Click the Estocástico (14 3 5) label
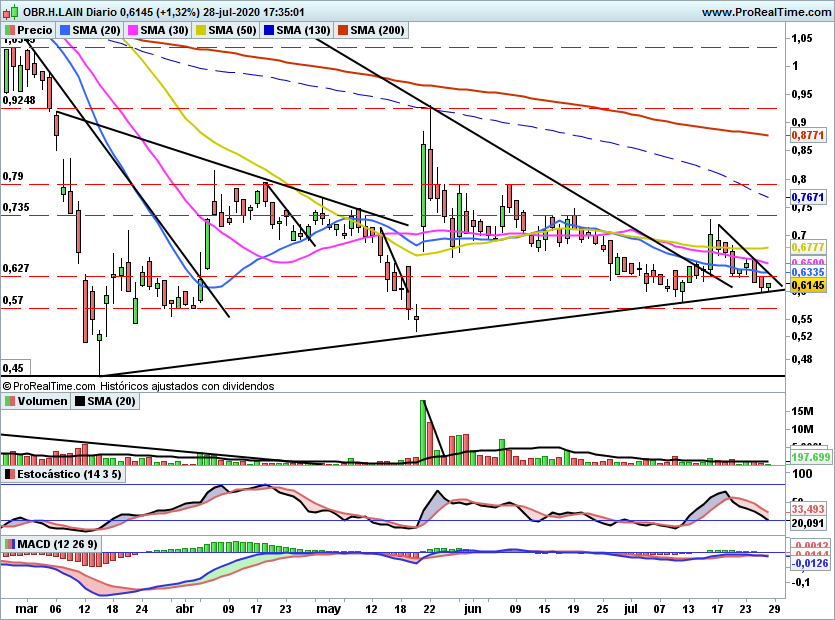 pyautogui.click(x=69, y=474)
